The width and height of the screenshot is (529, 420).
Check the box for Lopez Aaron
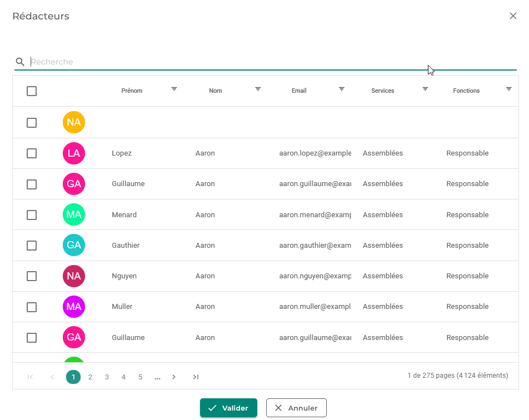click(32, 153)
